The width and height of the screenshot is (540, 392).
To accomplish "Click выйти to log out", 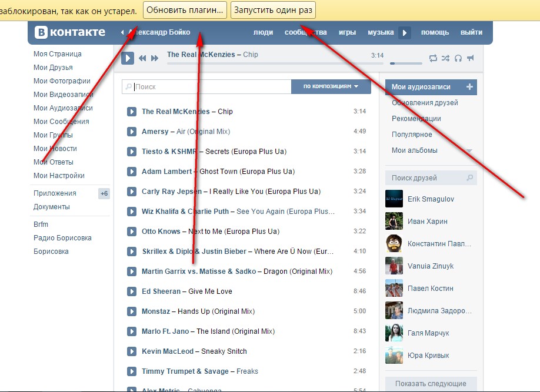I will point(471,32).
